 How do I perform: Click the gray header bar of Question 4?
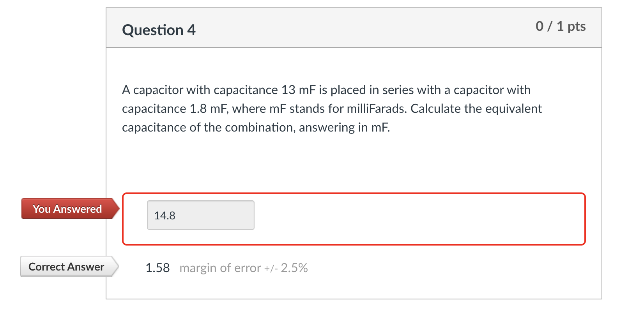coord(351,27)
